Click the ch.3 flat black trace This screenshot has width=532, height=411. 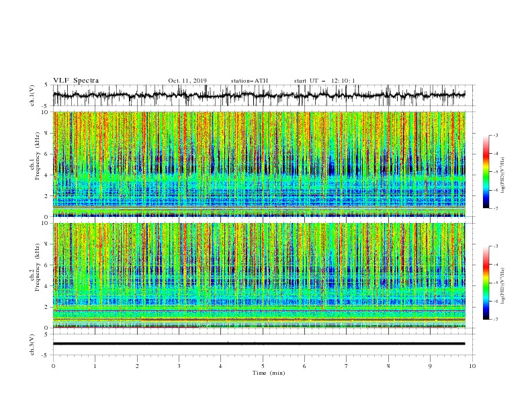point(259,344)
